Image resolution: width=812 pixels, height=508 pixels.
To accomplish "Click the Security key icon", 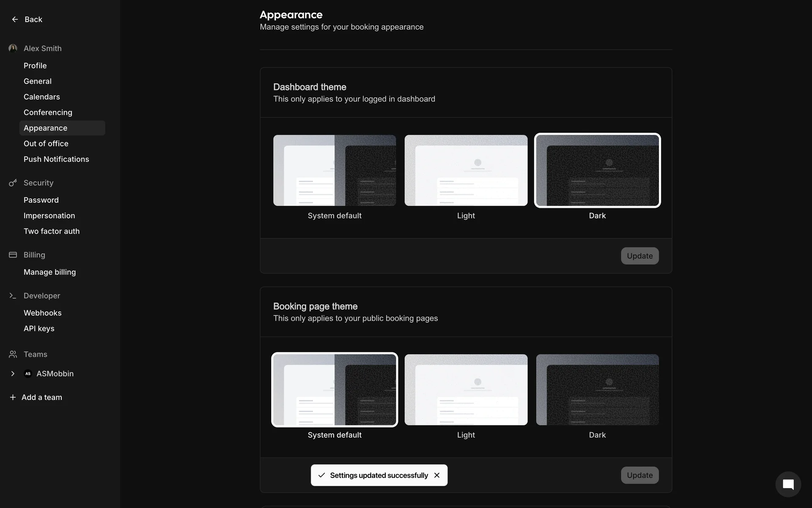I will [13, 183].
